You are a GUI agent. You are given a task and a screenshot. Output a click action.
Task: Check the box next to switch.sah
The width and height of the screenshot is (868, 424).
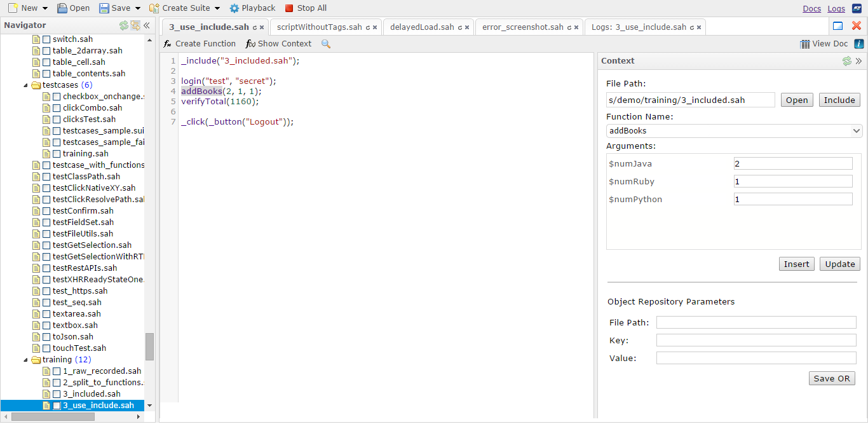pos(46,39)
